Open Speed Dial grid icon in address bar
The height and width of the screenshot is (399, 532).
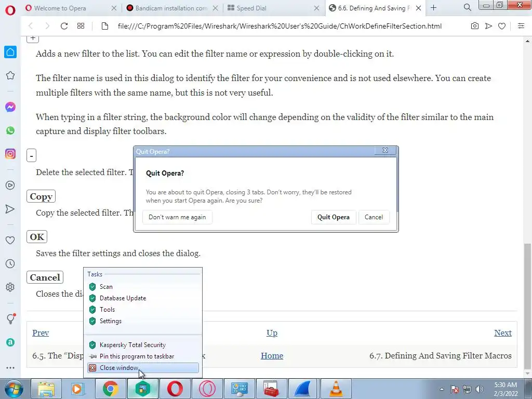tap(81, 26)
